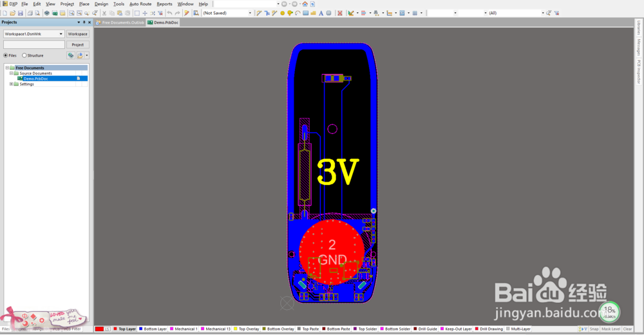Image resolution: width=644 pixels, height=335 pixels.
Task: Open the Design menu
Action: point(102,4)
